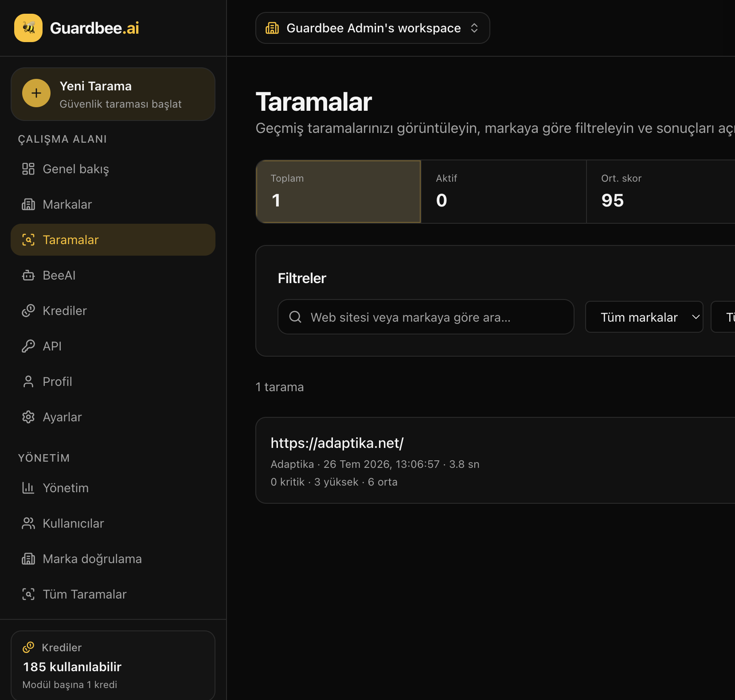
Task: Click the Guardbee.ai brand name
Action: click(x=94, y=28)
